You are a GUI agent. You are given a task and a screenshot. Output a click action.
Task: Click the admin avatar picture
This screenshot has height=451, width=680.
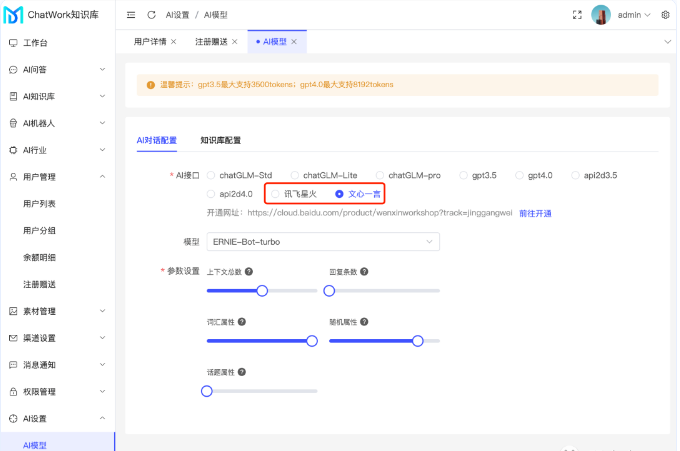(x=601, y=15)
